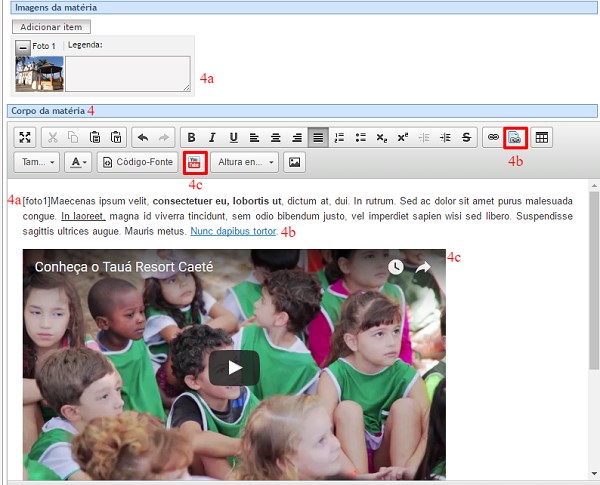Play the Tauá Resort Caeté video
The height and width of the screenshot is (485, 600).
pyautogui.click(x=234, y=368)
